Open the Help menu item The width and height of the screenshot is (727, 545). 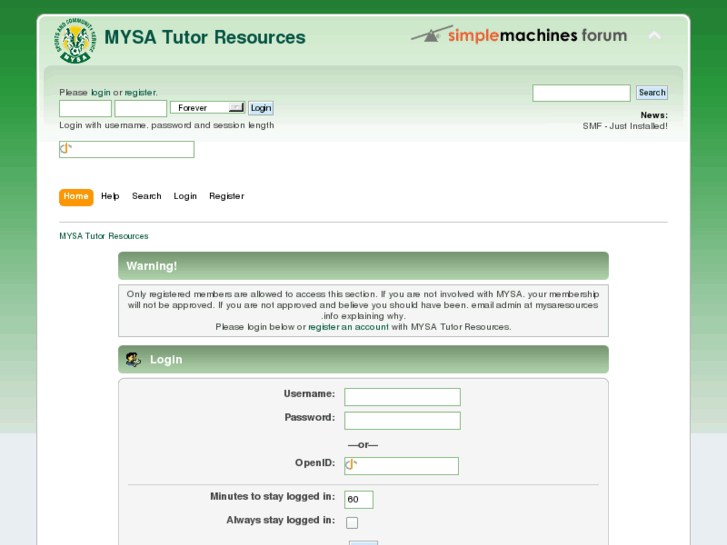point(110,196)
